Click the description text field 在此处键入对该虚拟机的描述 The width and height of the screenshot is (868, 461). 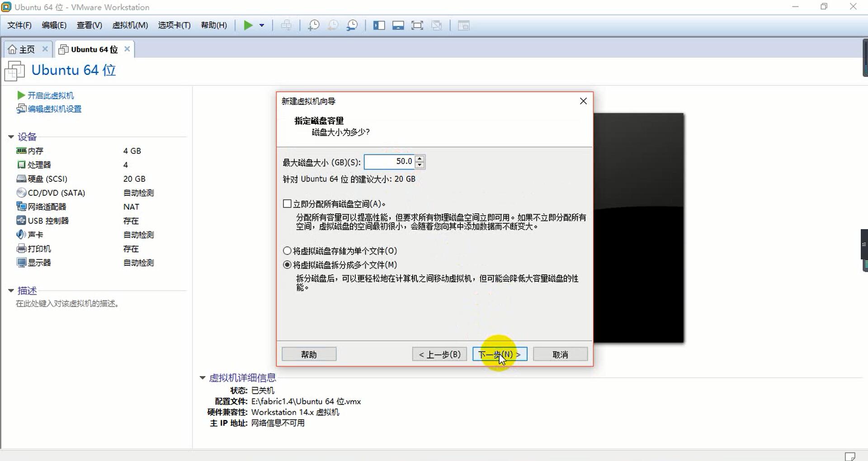[67, 304]
